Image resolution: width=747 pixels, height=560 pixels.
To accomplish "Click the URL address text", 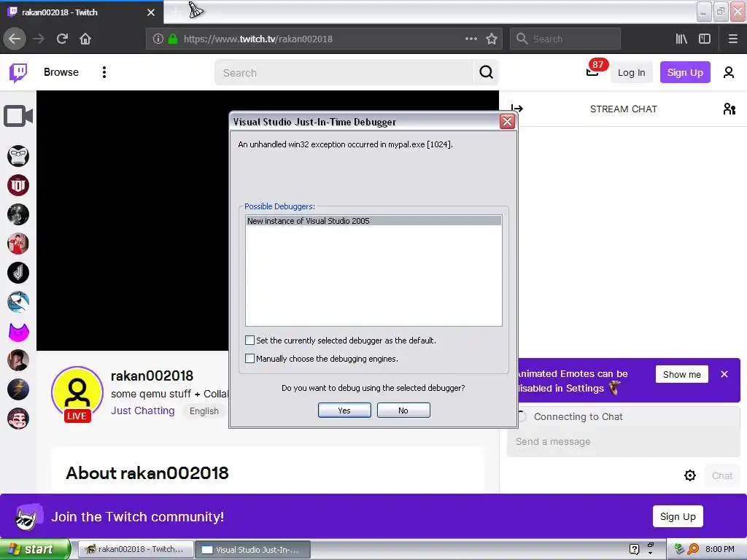I will point(258,39).
